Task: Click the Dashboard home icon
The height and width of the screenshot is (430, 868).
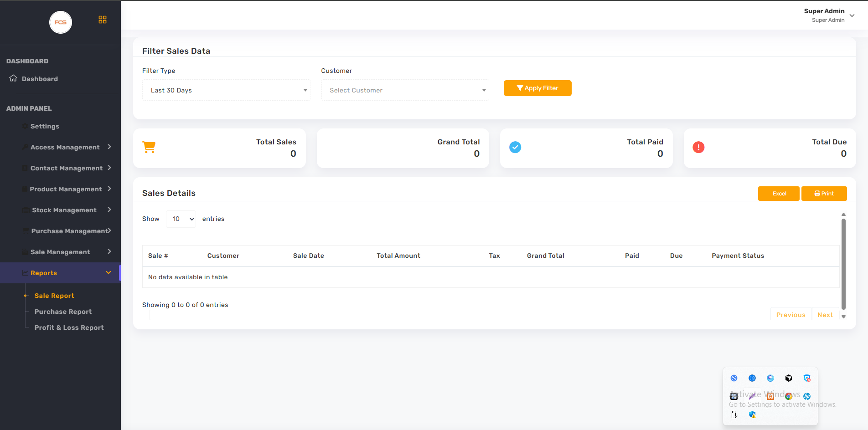Action: 13,78
